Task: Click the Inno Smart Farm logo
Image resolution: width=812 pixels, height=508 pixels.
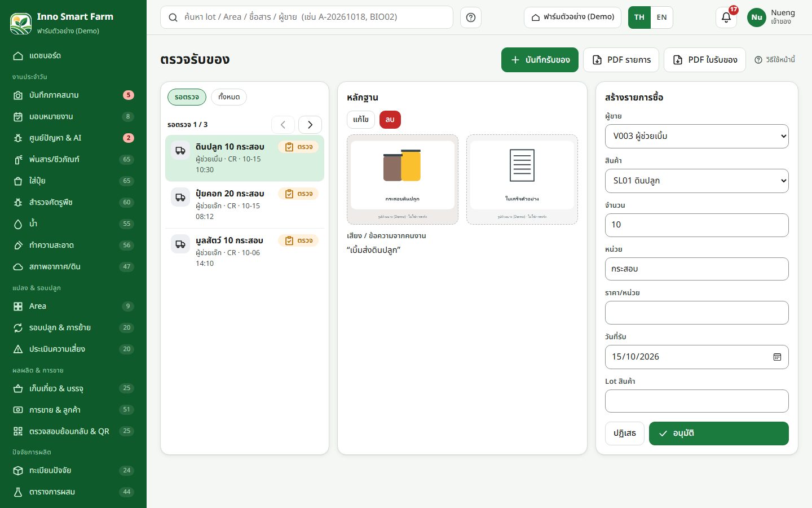Action: [21, 23]
